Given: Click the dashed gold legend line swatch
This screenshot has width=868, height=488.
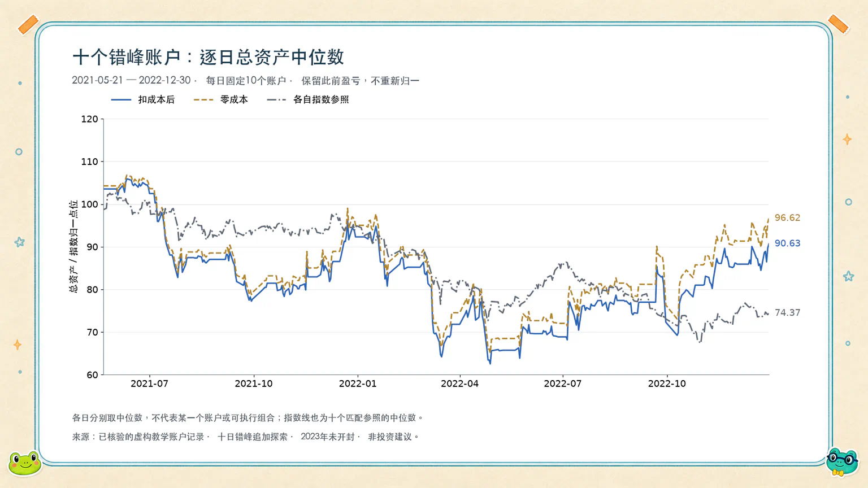Looking at the screenshot, I should (203, 100).
